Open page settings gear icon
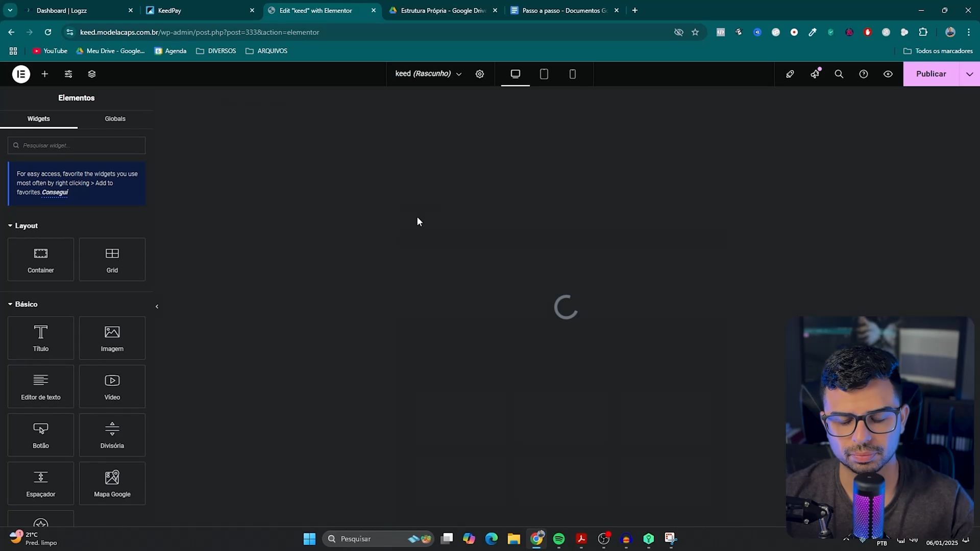Screen dimensions: 980x551 (x=480, y=74)
